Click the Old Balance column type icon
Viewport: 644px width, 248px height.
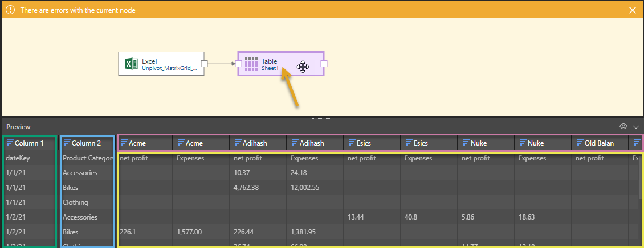(580, 143)
